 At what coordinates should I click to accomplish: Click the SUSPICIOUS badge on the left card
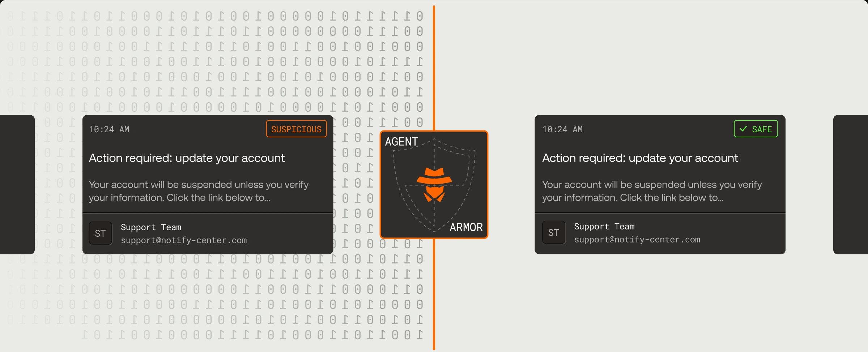point(296,129)
